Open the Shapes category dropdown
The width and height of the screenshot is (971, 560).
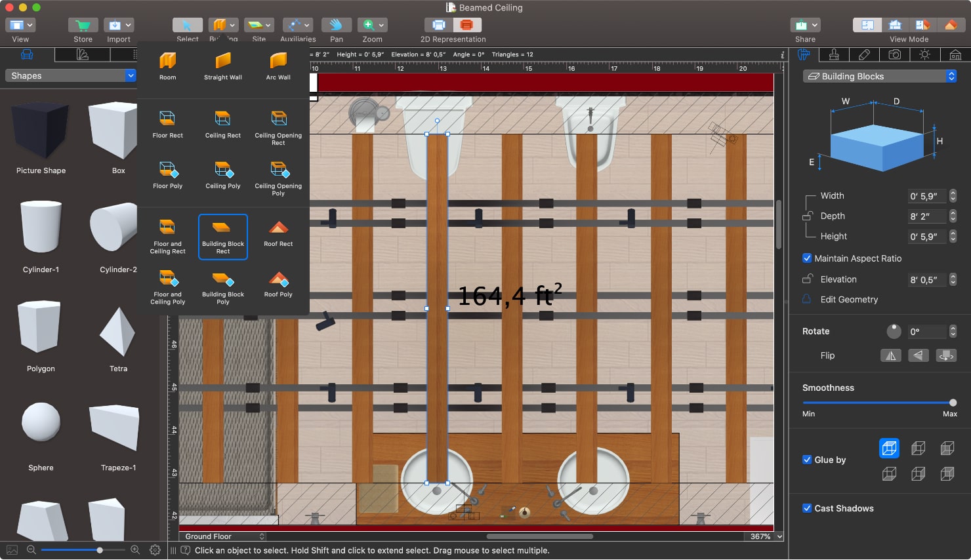[x=70, y=76]
